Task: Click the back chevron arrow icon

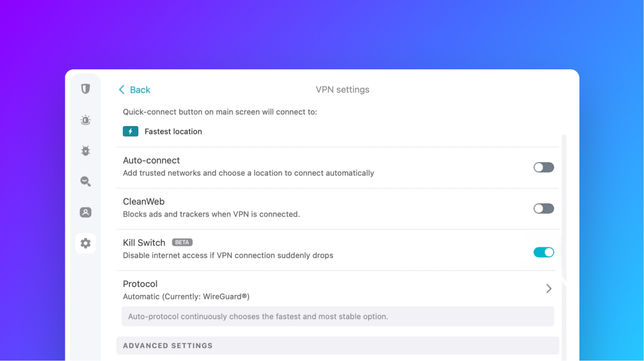Action: [121, 90]
